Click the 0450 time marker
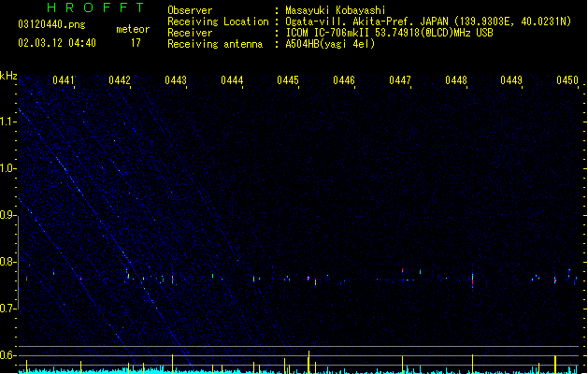The height and width of the screenshot is (374, 588). coord(567,80)
